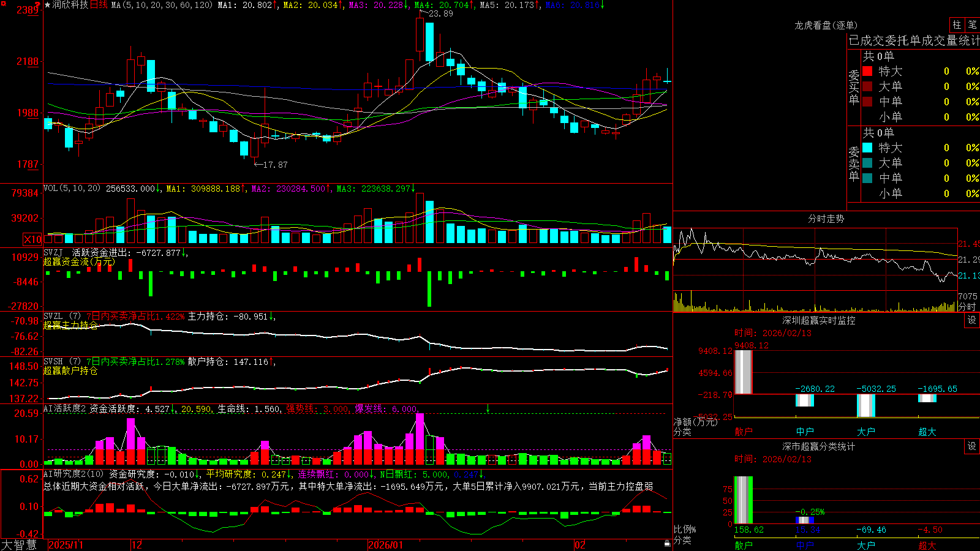Click the 23.89 high price label
Screen dimensions: 980x551
[x=440, y=13]
